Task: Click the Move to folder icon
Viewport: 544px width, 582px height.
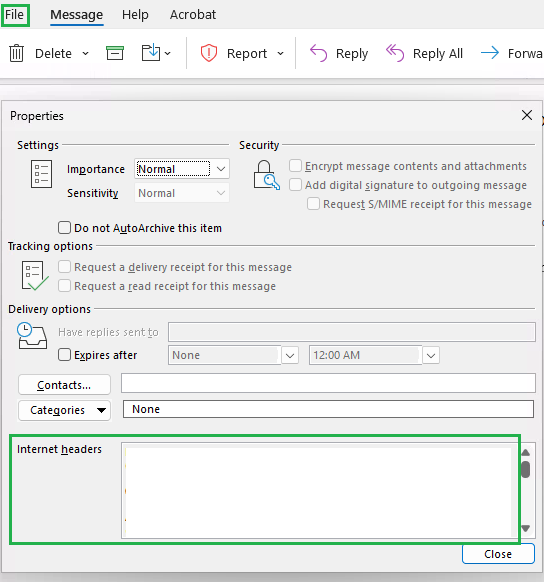Action: coord(151,53)
